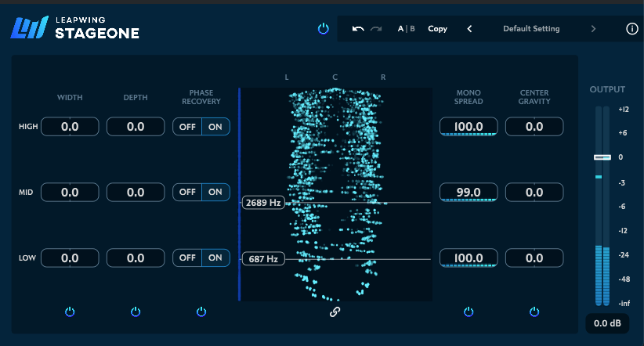The width and height of the screenshot is (644, 346).
Task: Go to the next preset with right chevron
Action: pyautogui.click(x=593, y=29)
